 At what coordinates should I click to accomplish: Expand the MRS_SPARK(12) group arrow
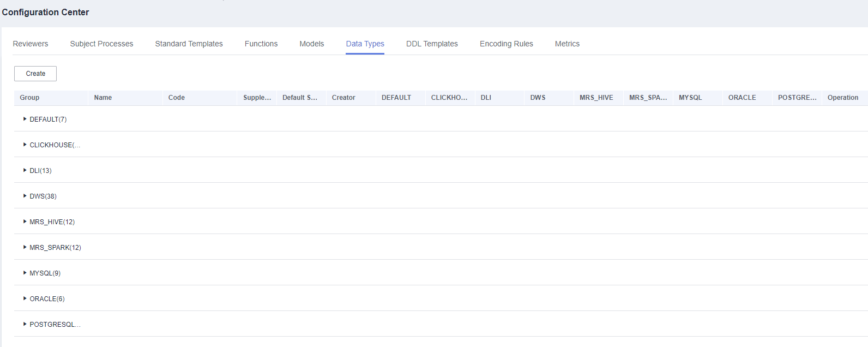click(25, 247)
